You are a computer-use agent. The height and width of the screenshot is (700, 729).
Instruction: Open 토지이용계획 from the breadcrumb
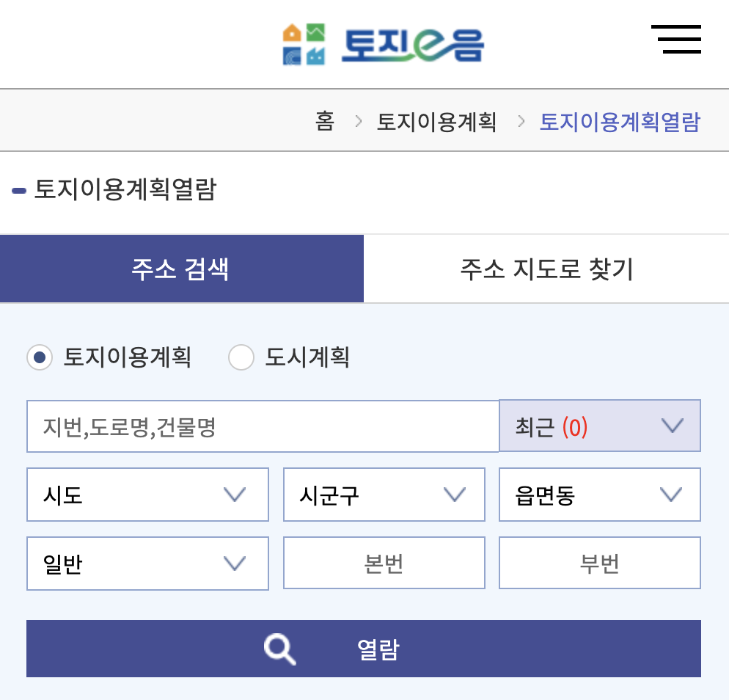436,123
